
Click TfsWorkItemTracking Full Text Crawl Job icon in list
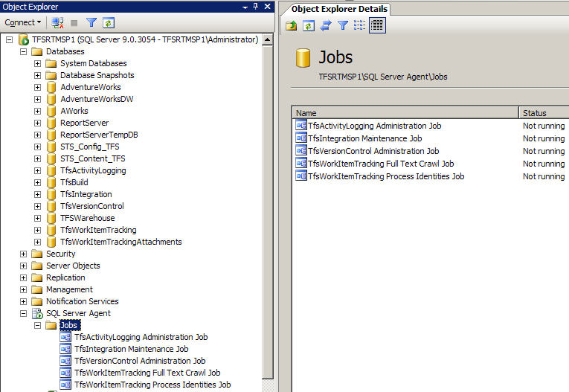click(301, 164)
